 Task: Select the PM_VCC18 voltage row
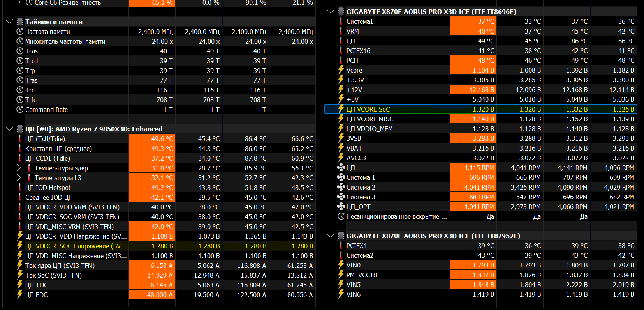(x=486, y=275)
